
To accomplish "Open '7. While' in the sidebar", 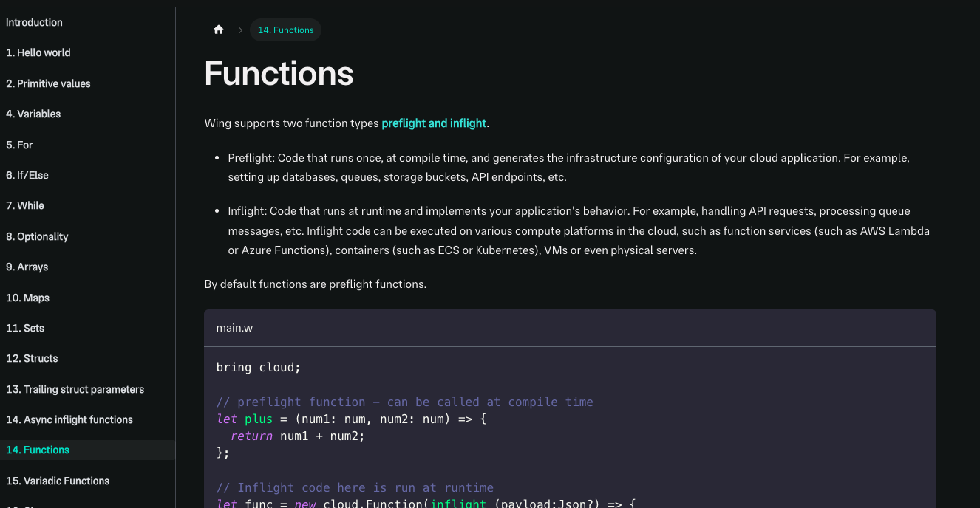I will point(25,206).
